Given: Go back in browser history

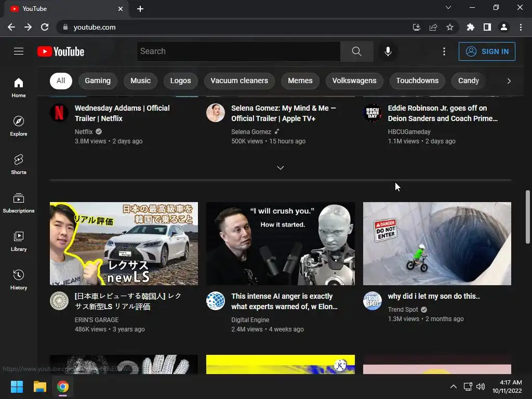Looking at the screenshot, I should 11,27.
